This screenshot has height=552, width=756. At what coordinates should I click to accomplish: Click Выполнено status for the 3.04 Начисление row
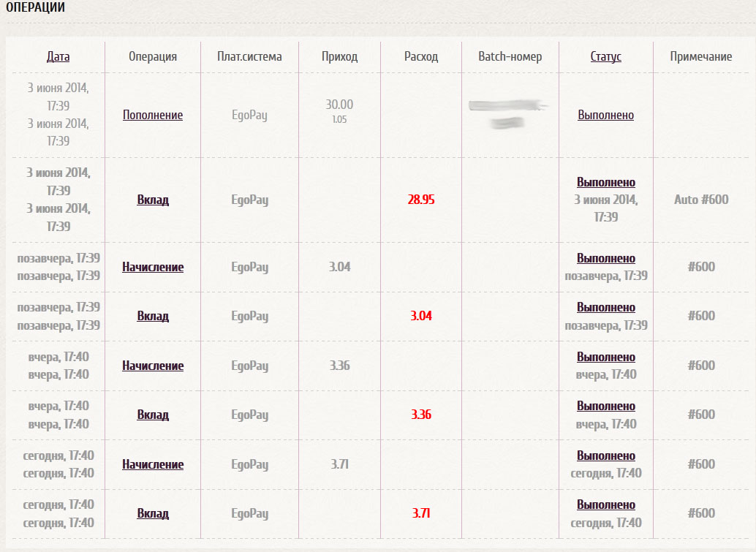pos(605,258)
